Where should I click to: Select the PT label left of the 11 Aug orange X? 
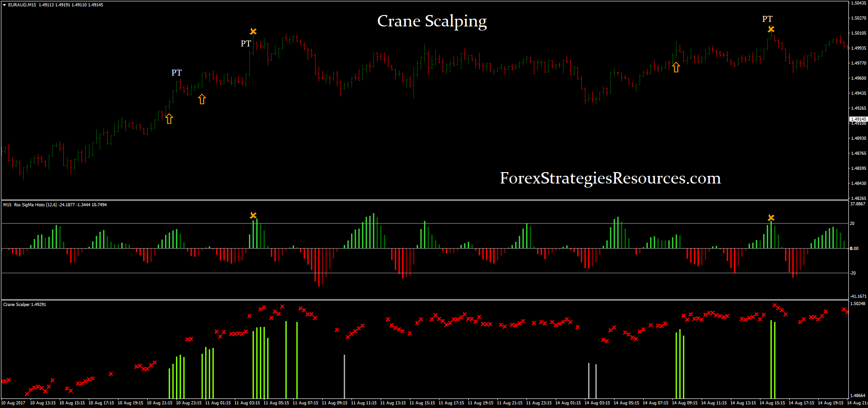(246, 44)
